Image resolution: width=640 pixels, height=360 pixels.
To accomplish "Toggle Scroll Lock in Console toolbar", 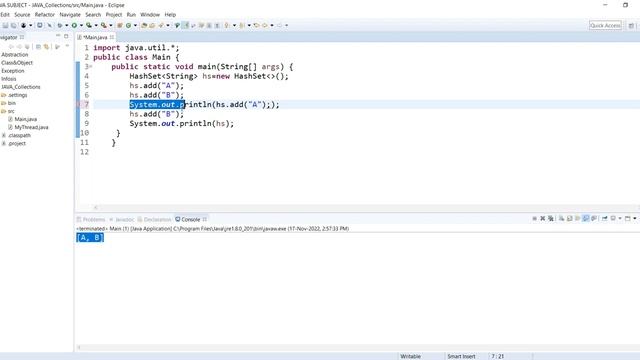I will pyautogui.click(x=570, y=219).
